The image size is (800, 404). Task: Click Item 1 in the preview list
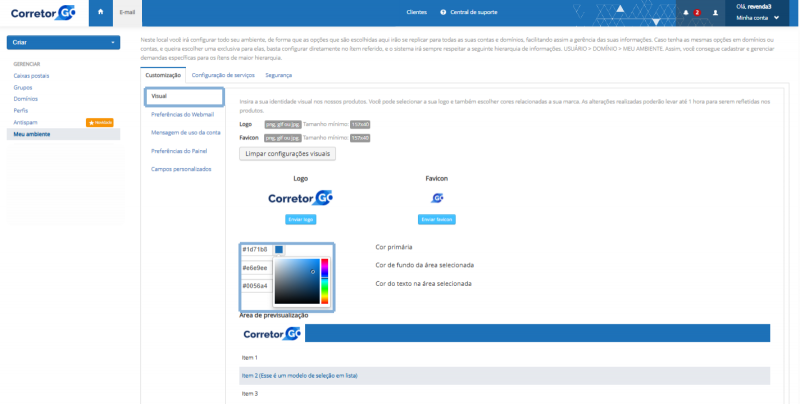coord(249,358)
